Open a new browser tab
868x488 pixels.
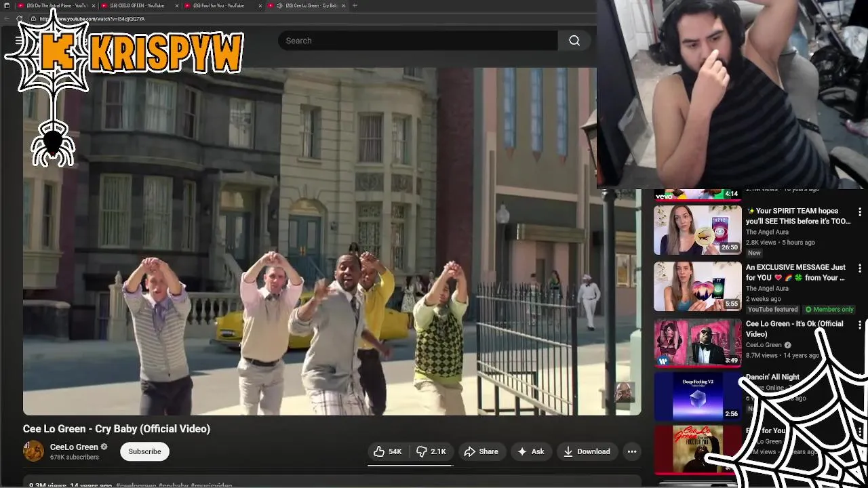coord(355,5)
